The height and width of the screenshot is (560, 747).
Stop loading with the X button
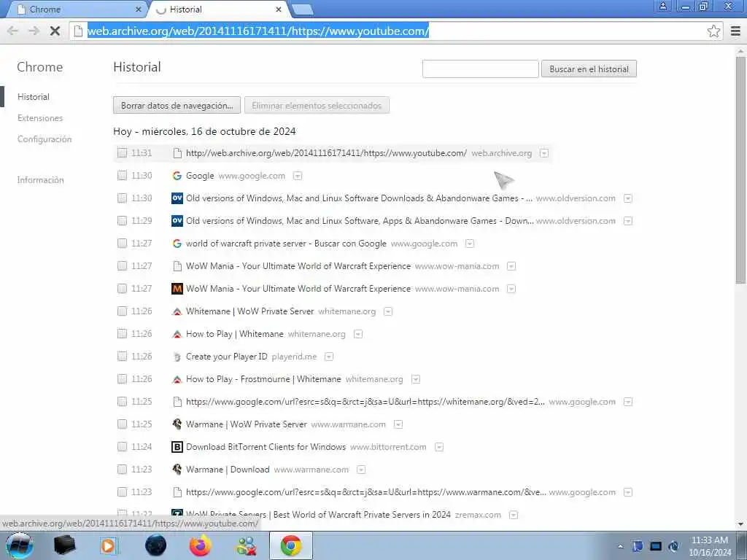55,31
